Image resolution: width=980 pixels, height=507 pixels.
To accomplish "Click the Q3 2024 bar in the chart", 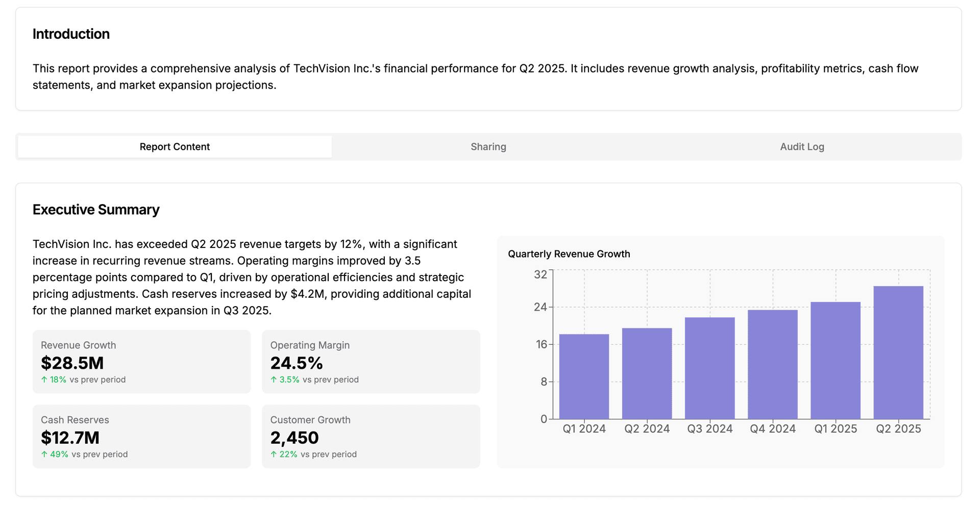I will (x=709, y=368).
